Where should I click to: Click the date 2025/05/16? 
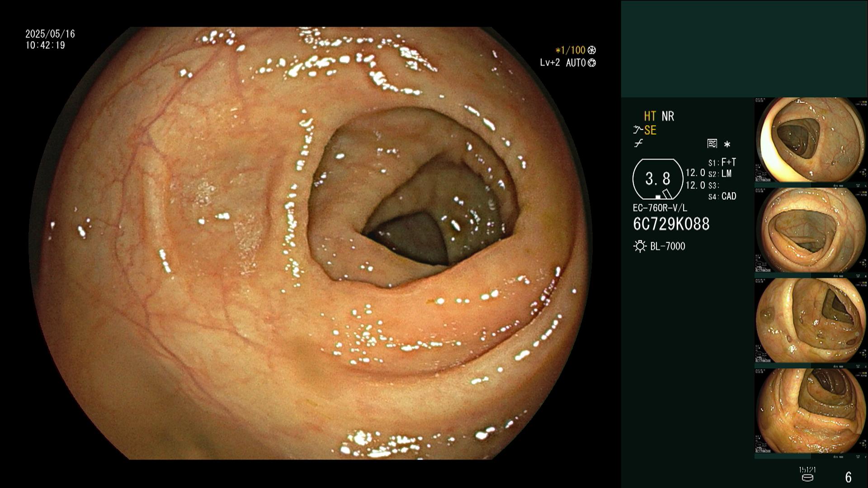coord(50,34)
